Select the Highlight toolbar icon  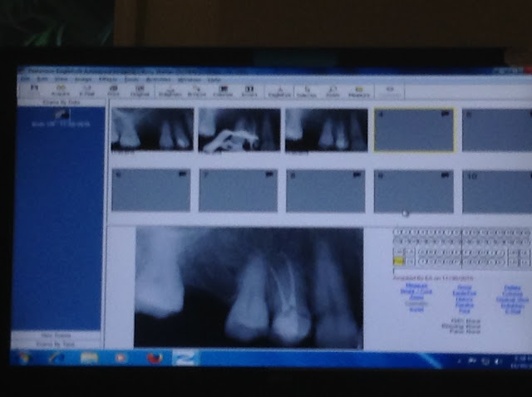(280, 91)
